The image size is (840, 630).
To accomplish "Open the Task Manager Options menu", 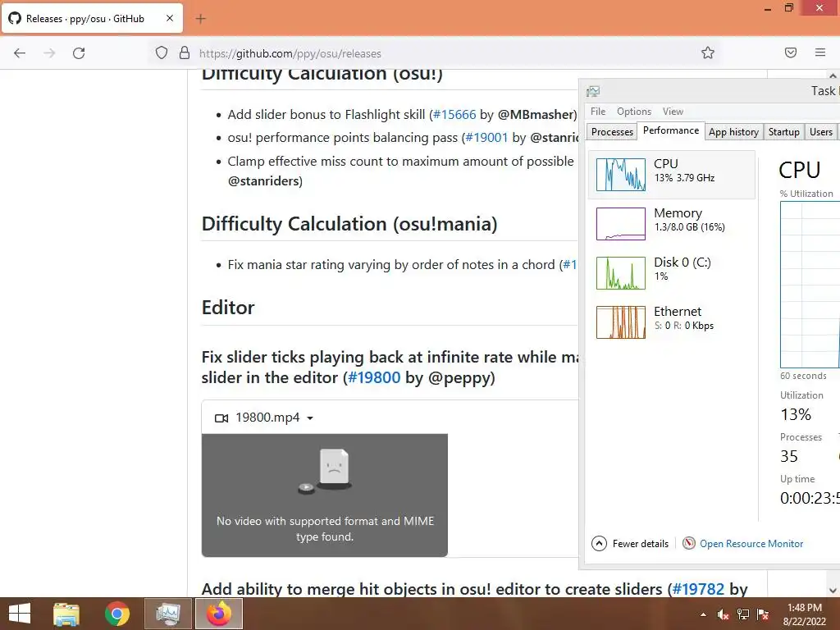I will click(634, 112).
